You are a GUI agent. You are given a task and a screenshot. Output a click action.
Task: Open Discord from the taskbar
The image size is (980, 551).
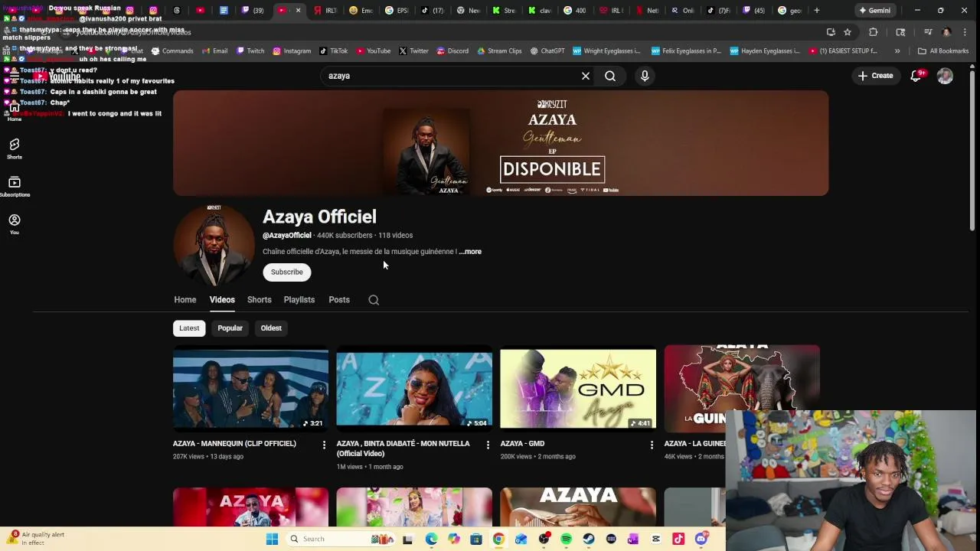[701, 539]
